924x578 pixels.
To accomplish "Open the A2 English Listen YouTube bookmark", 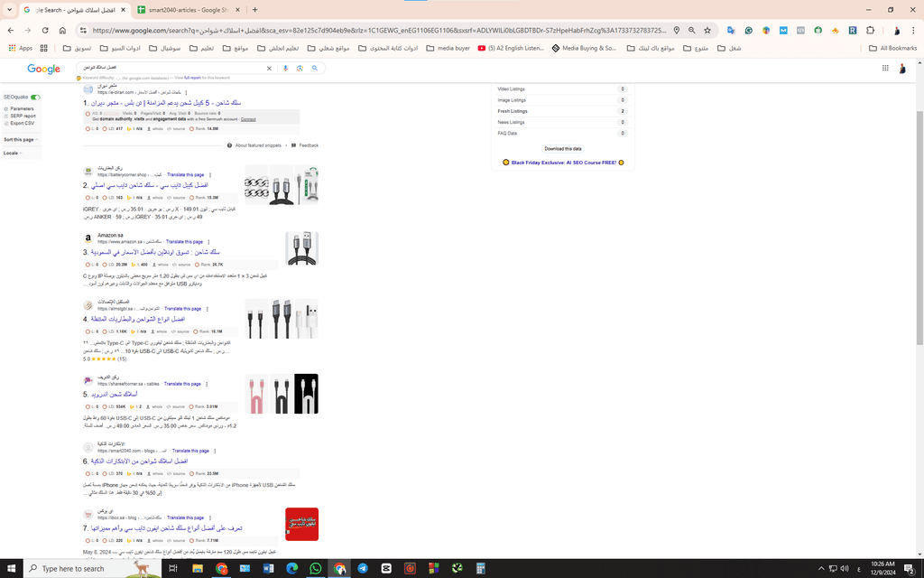I will (x=511, y=49).
